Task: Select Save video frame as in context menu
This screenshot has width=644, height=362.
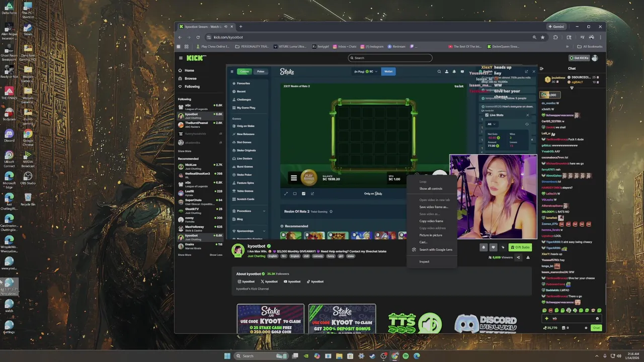Action: tap(433, 207)
